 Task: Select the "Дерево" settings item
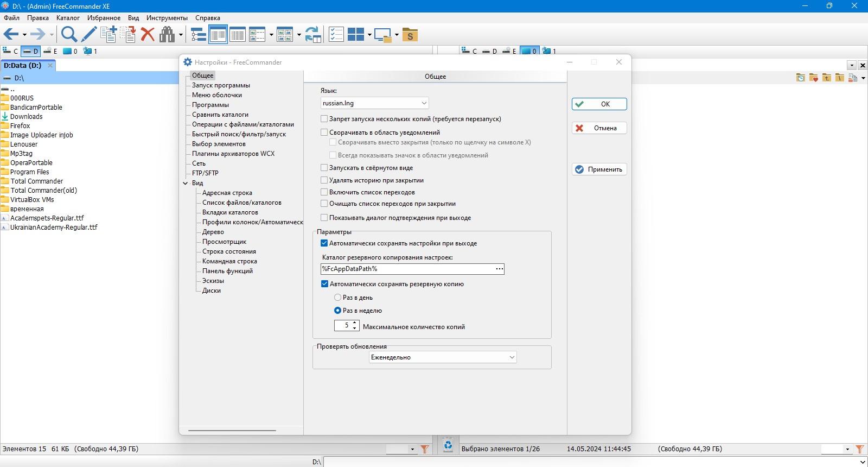coord(213,232)
